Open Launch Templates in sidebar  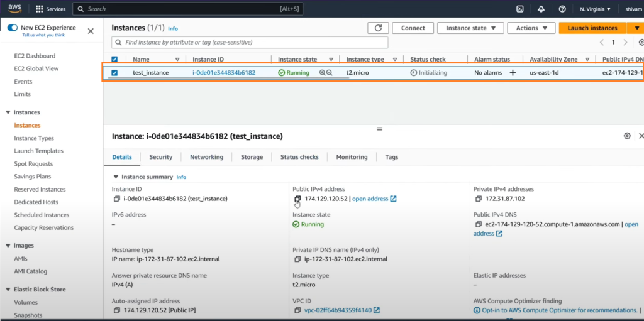[38, 151]
